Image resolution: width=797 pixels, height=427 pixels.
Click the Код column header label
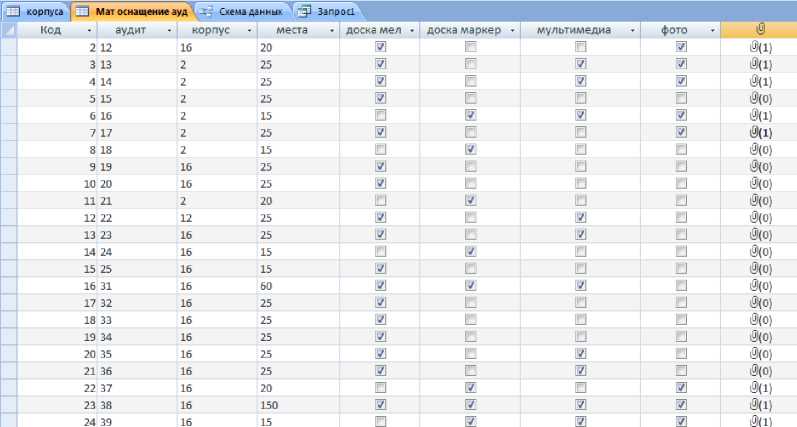[50, 30]
